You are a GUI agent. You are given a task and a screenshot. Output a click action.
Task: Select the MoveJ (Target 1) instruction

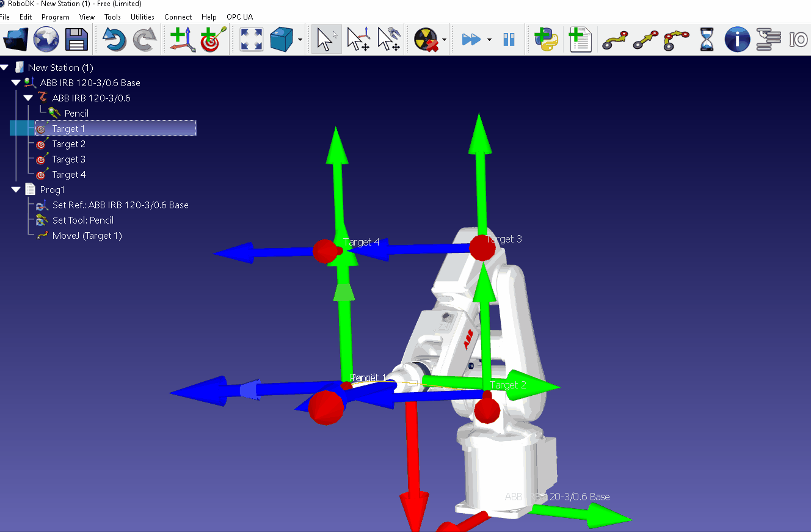[87, 236]
